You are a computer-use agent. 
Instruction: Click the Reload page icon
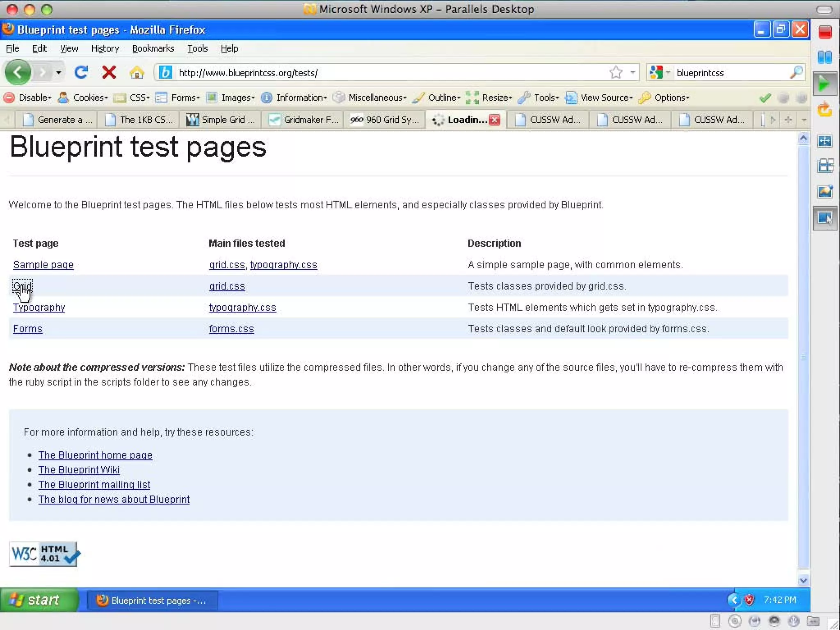tap(81, 73)
